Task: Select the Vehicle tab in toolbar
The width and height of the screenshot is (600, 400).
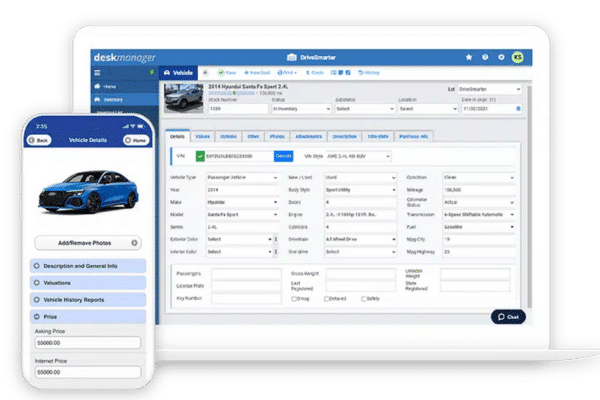Action: tap(178, 72)
